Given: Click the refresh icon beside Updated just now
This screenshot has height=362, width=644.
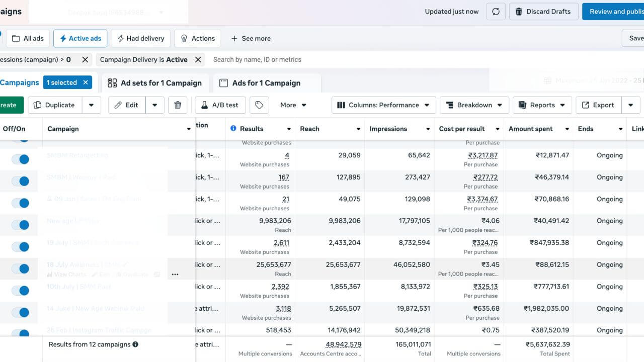Looking at the screenshot, I should (x=496, y=12).
